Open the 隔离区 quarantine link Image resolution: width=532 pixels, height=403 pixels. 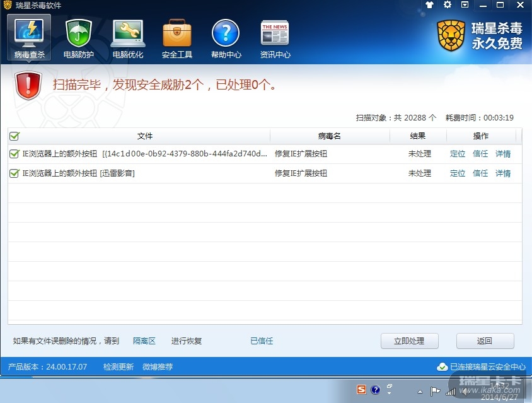click(144, 341)
